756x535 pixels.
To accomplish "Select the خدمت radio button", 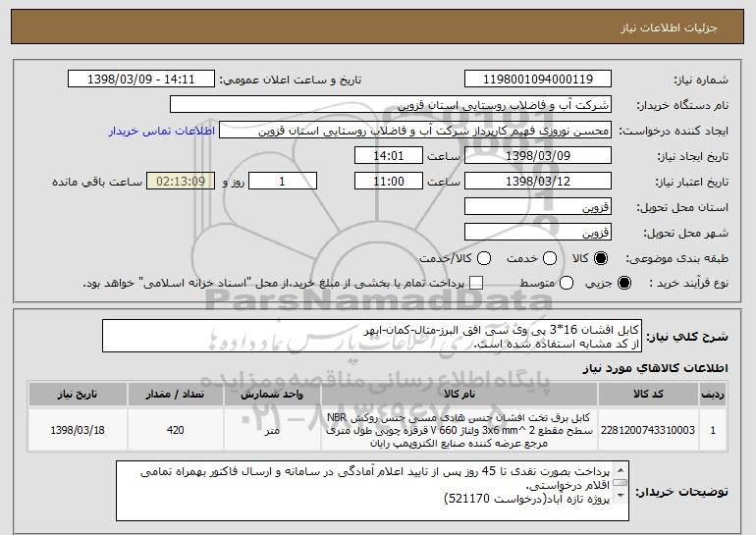I will point(550,259).
